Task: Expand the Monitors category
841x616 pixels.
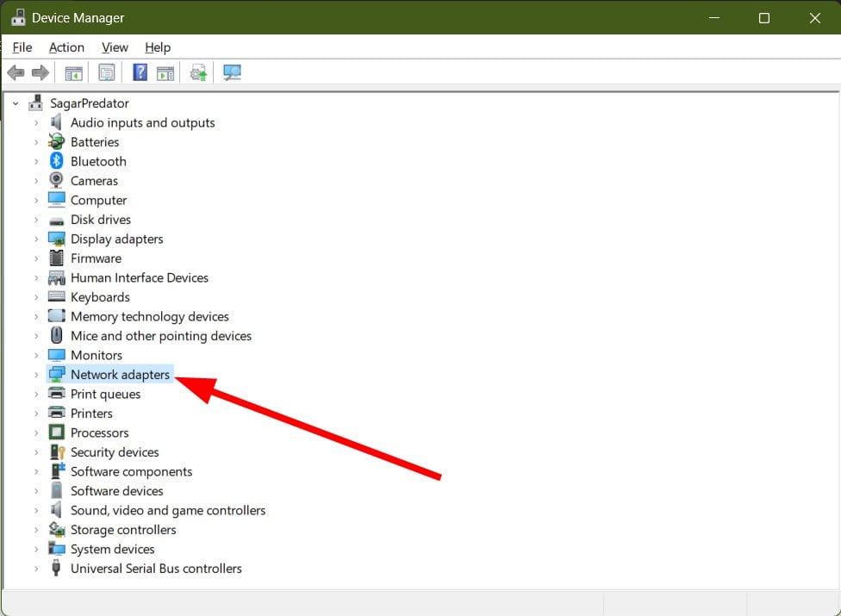Action: [x=36, y=356]
